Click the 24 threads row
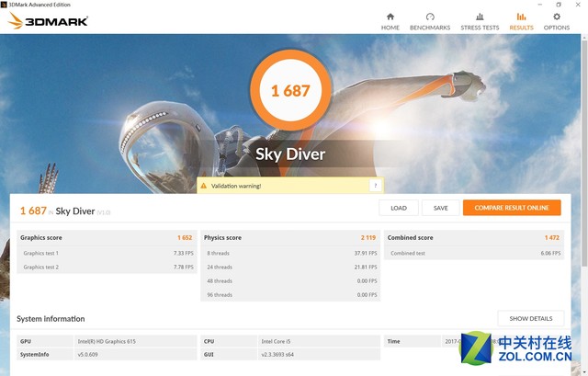 pyautogui.click(x=292, y=268)
